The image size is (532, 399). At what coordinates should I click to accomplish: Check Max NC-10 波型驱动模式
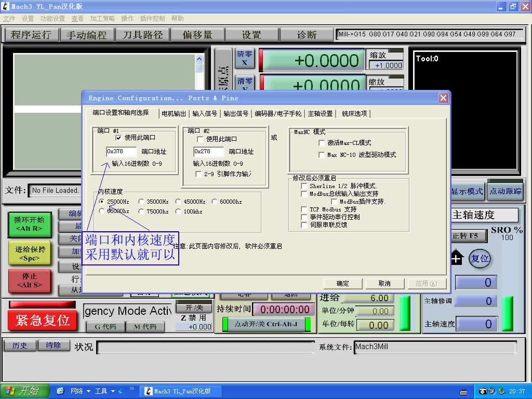(x=322, y=155)
